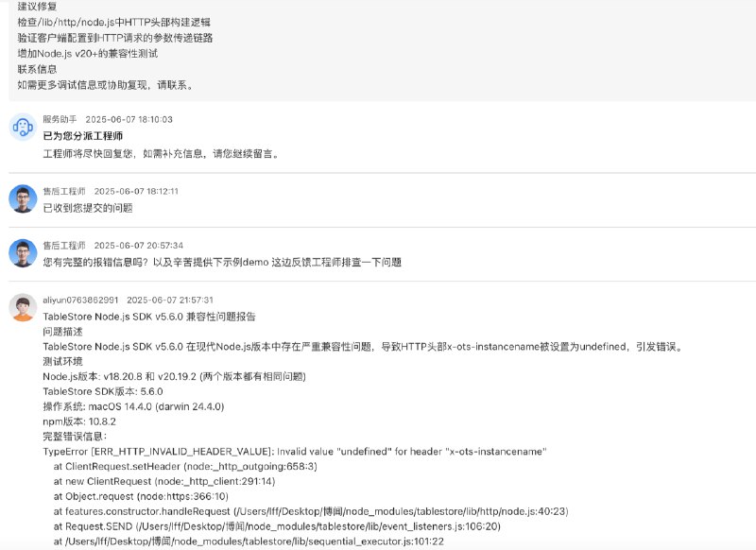Click stack line at new ClientRequest
This screenshot has width=756, height=550.
pyautogui.click(x=164, y=481)
